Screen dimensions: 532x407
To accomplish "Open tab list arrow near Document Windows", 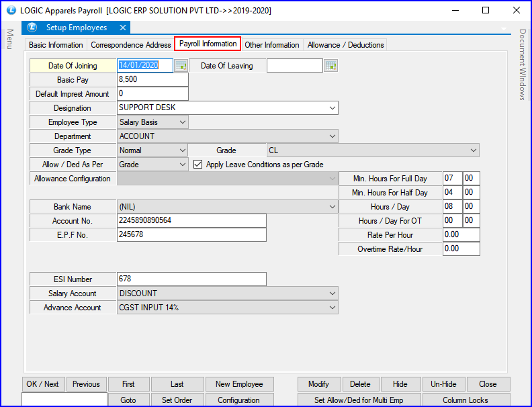I will [x=504, y=29].
